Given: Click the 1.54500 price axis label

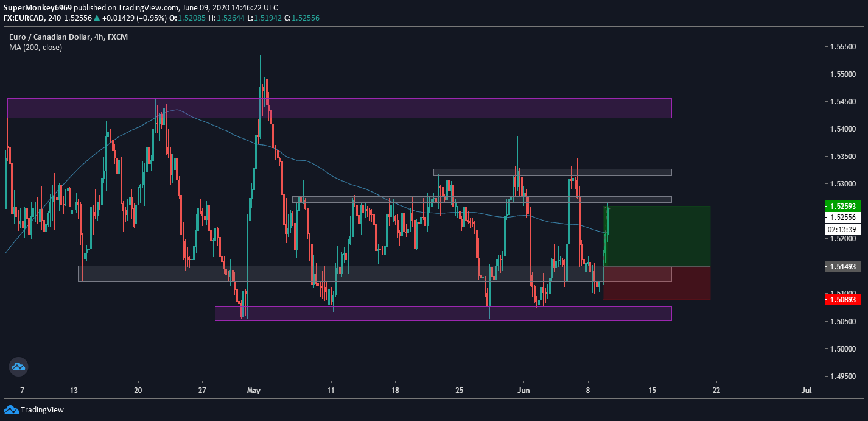Looking at the screenshot, I should click(x=842, y=102).
